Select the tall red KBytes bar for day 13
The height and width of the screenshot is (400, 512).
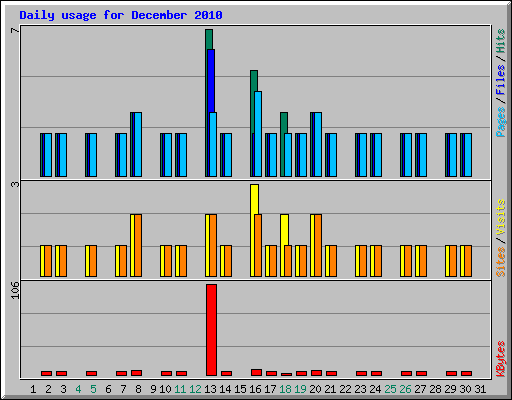(211, 330)
